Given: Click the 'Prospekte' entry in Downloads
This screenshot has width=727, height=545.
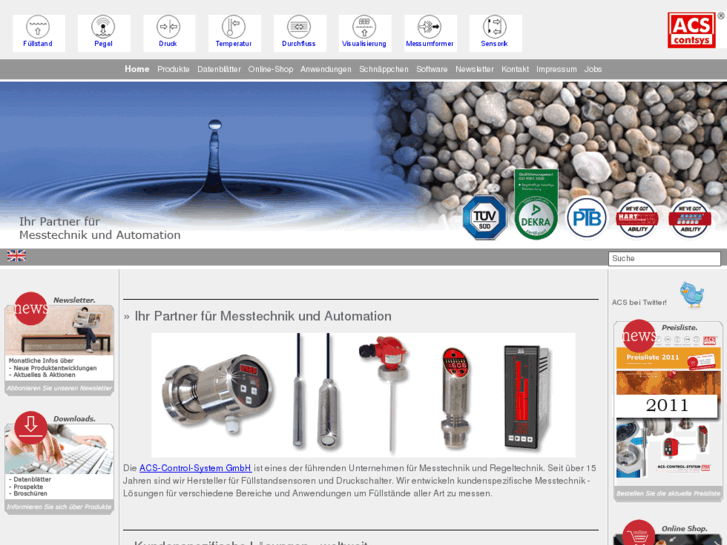Looking at the screenshot, I should 28,487.
